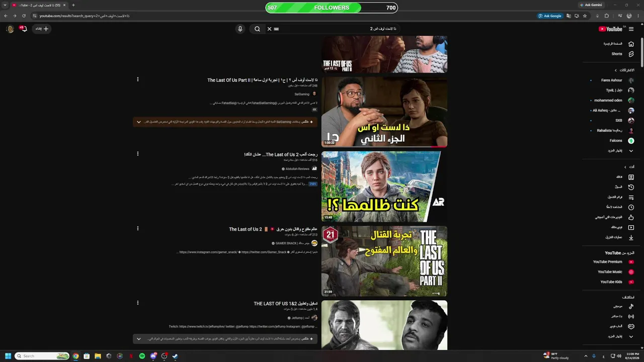Open the You section header
Screen dimensions: 644x362
coord(629,167)
